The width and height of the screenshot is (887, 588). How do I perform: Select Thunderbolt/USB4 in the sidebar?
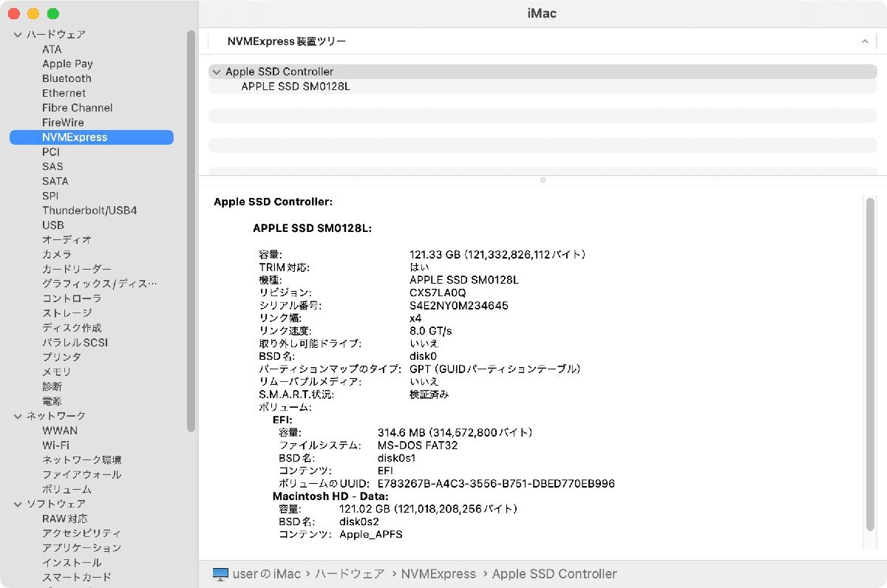tap(89, 211)
